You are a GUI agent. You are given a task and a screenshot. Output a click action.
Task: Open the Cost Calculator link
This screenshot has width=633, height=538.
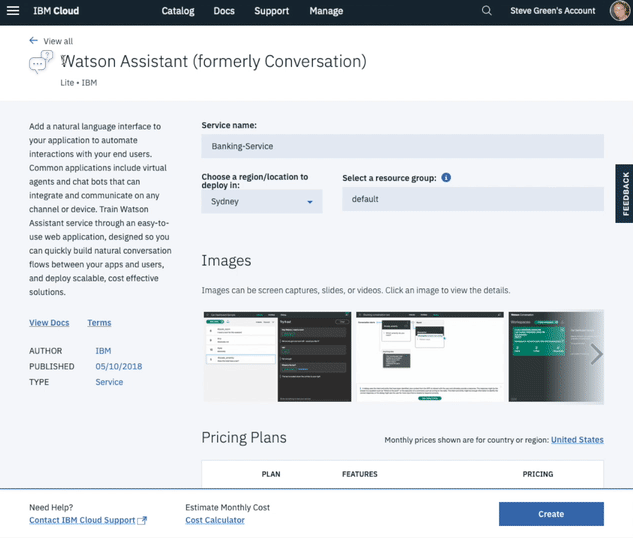pyautogui.click(x=215, y=520)
